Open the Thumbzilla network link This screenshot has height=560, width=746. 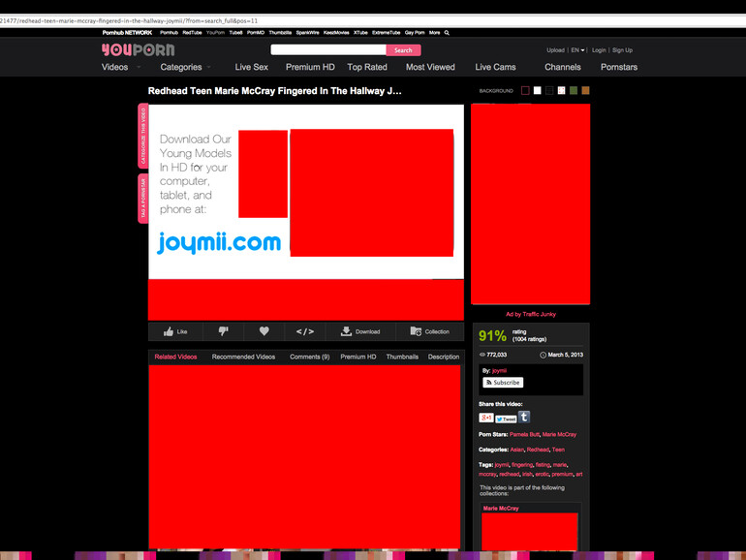pos(280,33)
